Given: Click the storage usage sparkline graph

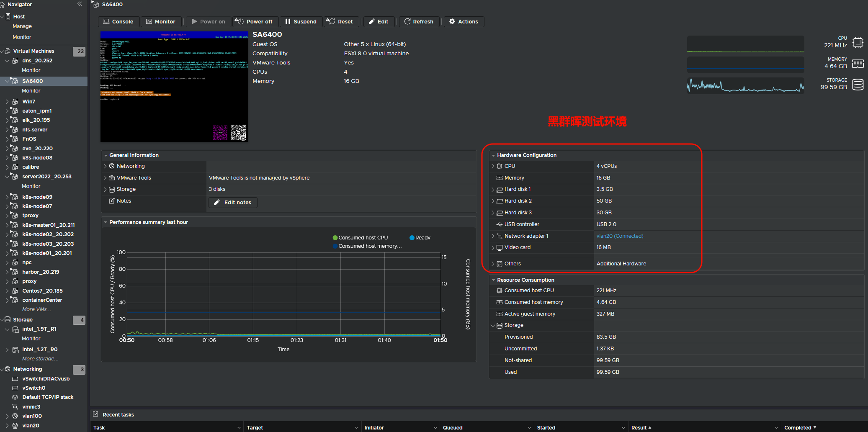Looking at the screenshot, I should tap(745, 85).
